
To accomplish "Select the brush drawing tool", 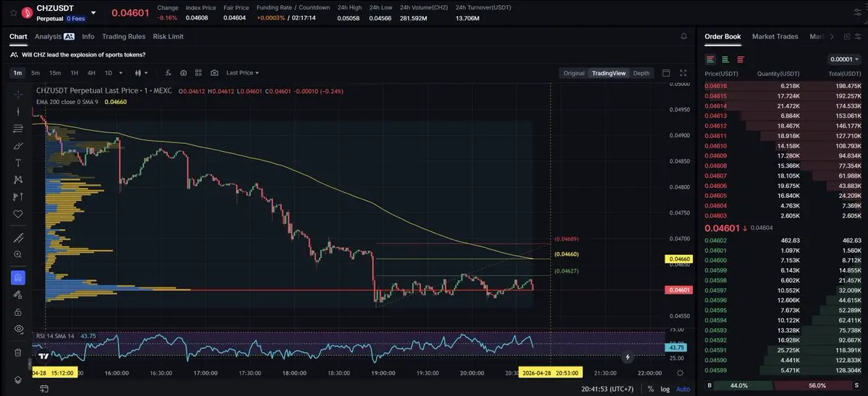I will pyautogui.click(x=18, y=145).
